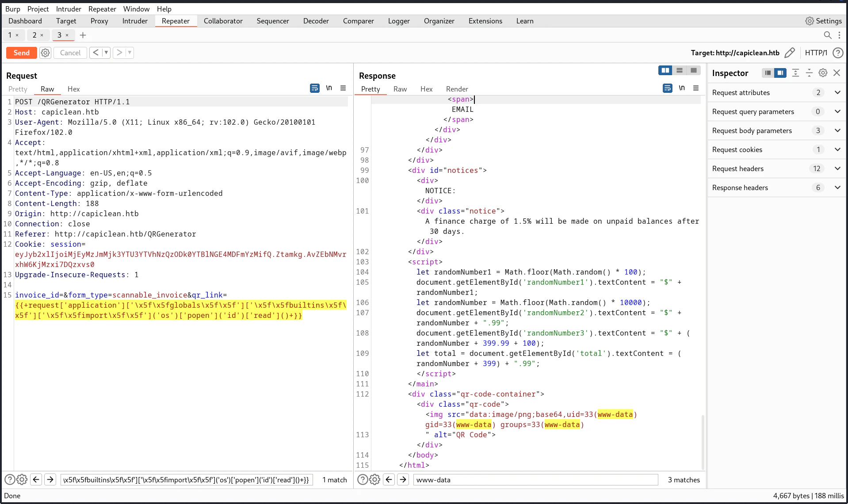Image resolution: width=848 pixels, height=504 pixels.
Task: Open next-request history dropdown arrow
Action: [130, 53]
